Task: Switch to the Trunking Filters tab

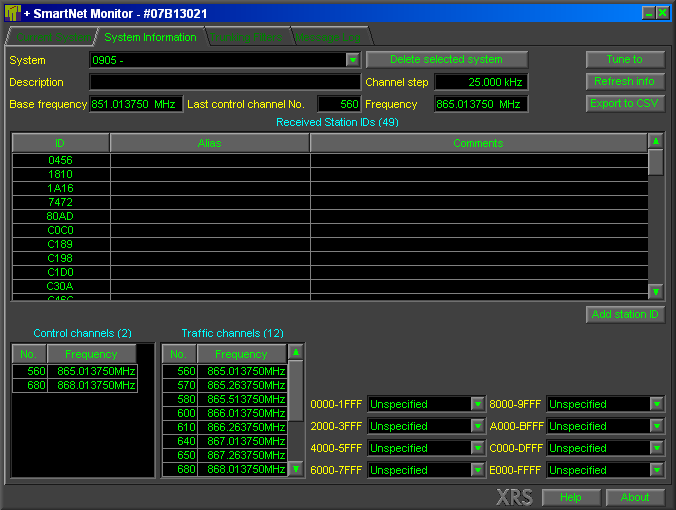Action: coord(246,37)
